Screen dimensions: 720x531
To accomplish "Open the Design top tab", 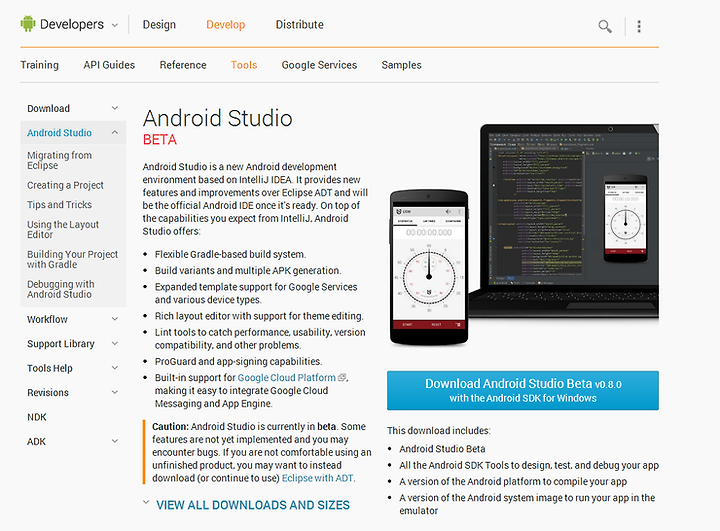I will [x=159, y=24].
